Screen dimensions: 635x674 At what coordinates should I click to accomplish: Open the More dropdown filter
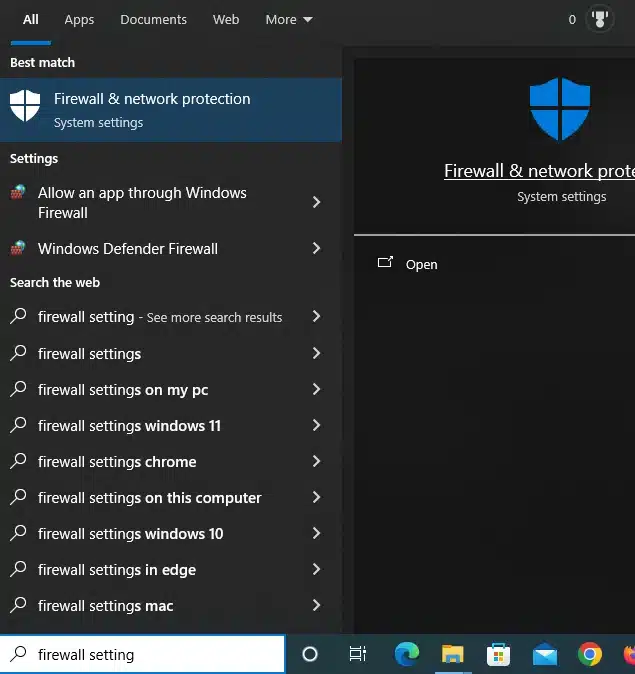coord(289,20)
